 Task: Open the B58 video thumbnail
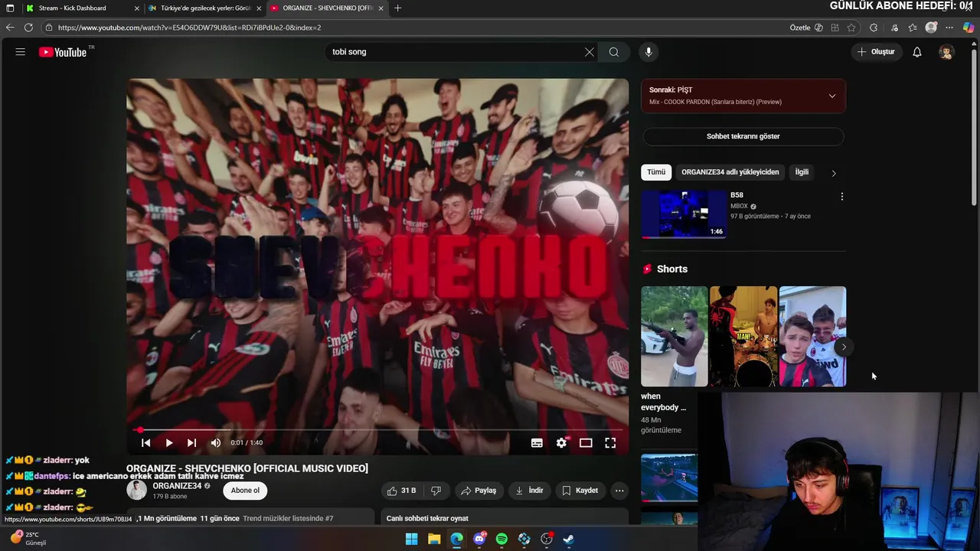click(684, 214)
